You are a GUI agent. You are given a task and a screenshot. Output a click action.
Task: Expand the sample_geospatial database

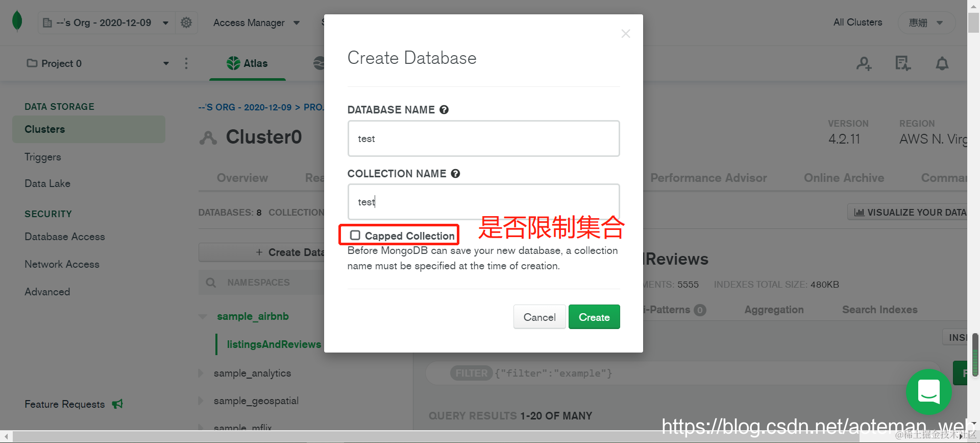coord(201,401)
